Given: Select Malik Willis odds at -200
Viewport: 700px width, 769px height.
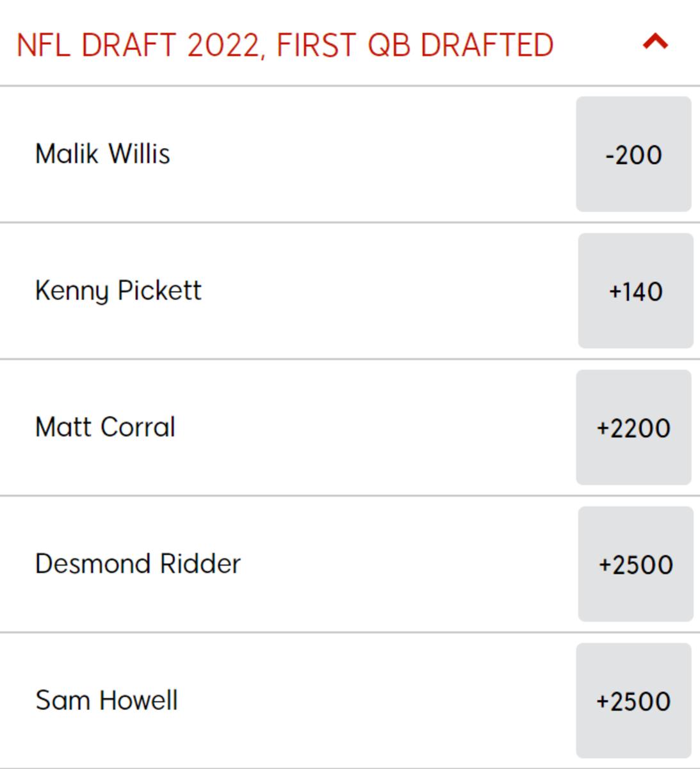Looking at the screenshot, I should (633, 154).
